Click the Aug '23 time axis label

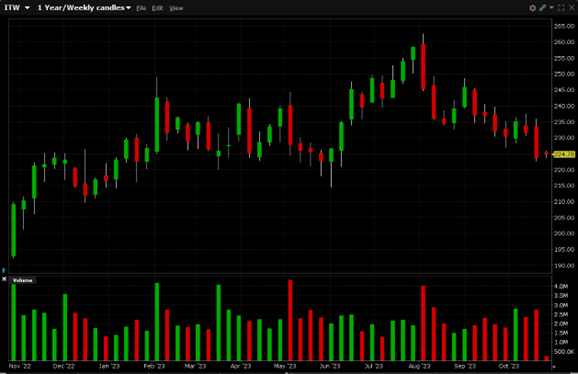point(419,366)
